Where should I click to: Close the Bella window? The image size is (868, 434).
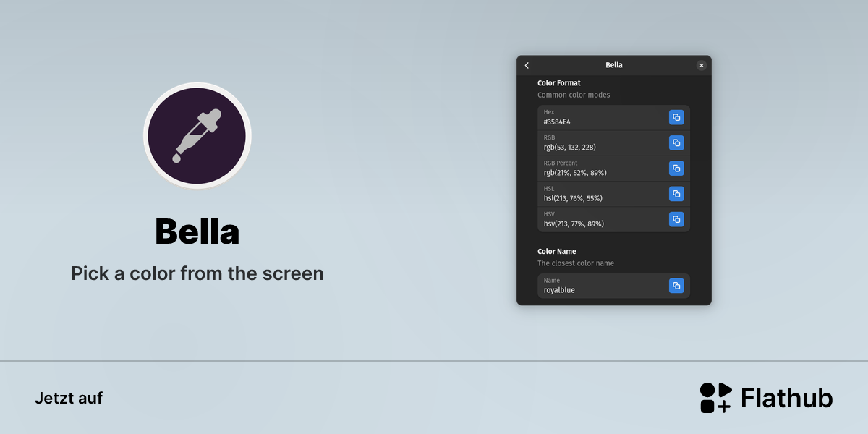pos(701,65)
